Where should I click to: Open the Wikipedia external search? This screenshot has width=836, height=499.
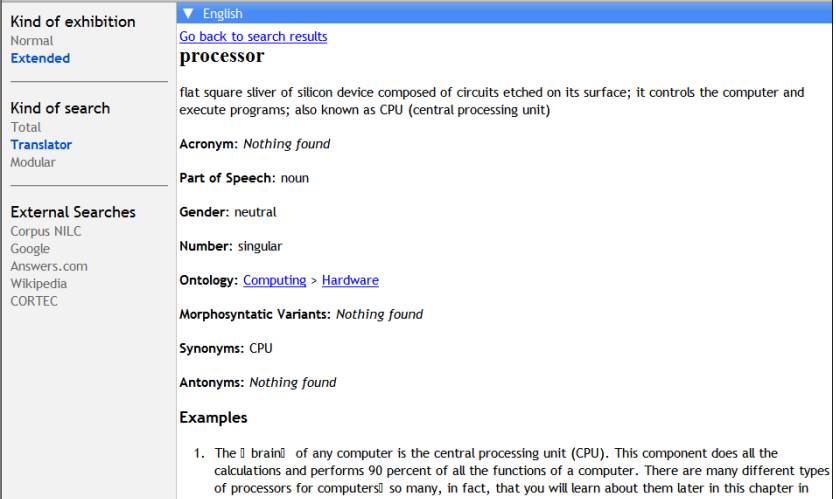pyautogui.click(x=39, y=283)
